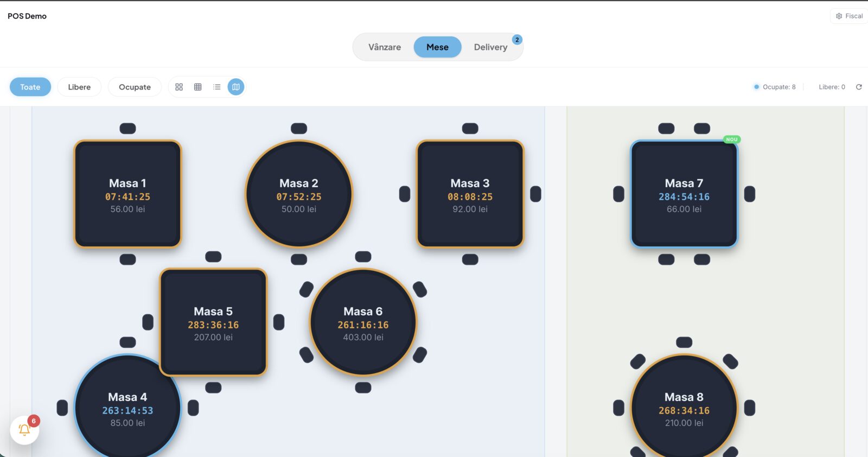This screenshot has height=457, width=868.
Task: Switch to large grid view icon
Action: tap(179, 87)
